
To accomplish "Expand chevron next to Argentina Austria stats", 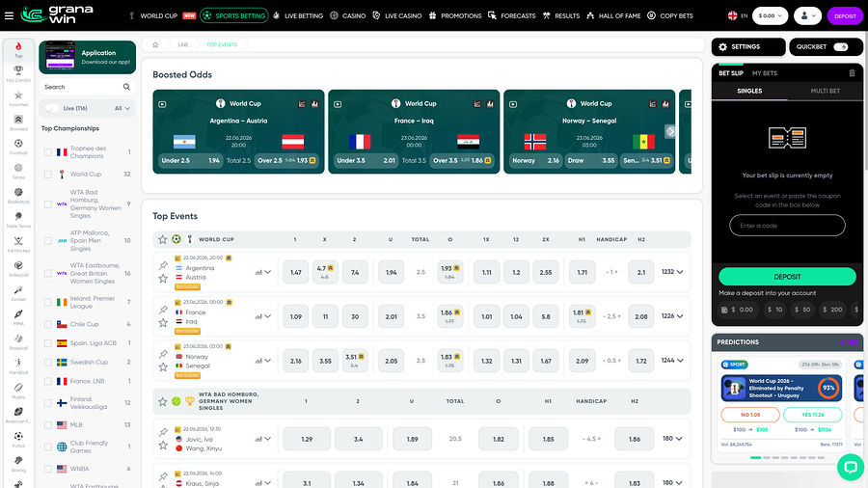I will tap(267, 272).
